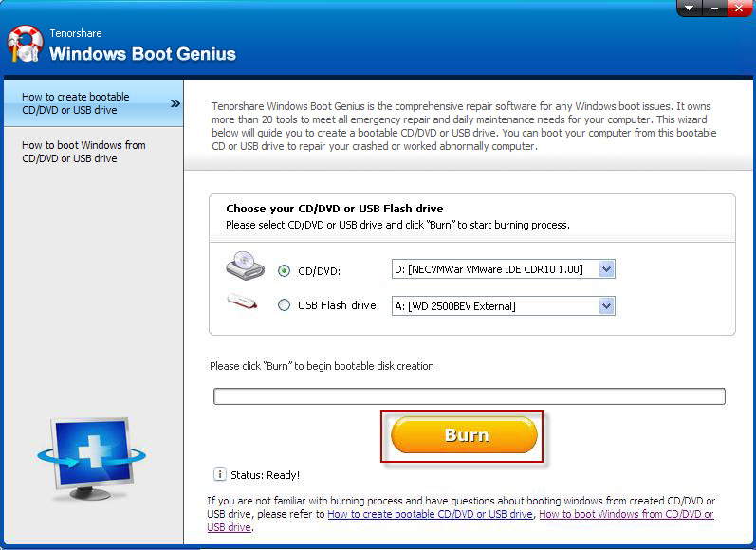The image size is (756, 550).
Task: Select the USB Flash drive radio button
Action: click(x=284, y=305)
